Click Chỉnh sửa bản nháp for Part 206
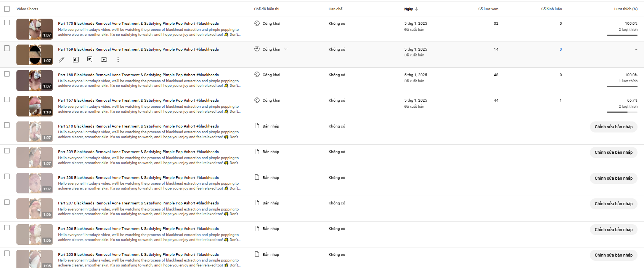 pyautogui.click(x=613, y=230)
